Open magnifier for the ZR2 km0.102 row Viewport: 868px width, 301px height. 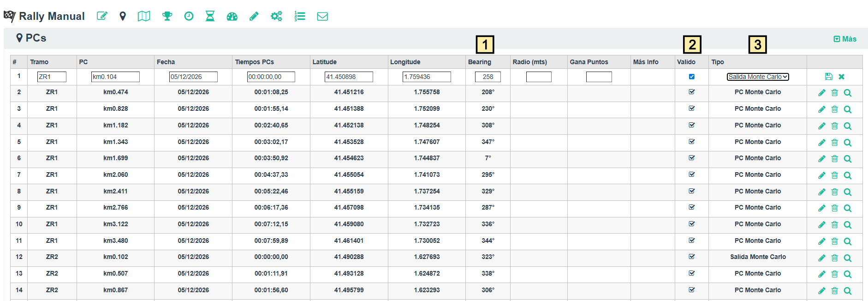pyautogui.click(x=847, y=258)
